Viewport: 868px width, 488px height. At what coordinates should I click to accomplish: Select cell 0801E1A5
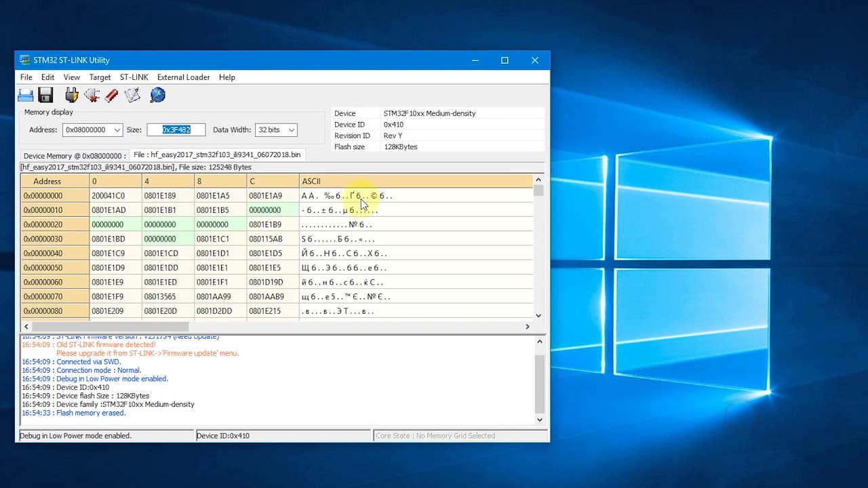[220, 196]
